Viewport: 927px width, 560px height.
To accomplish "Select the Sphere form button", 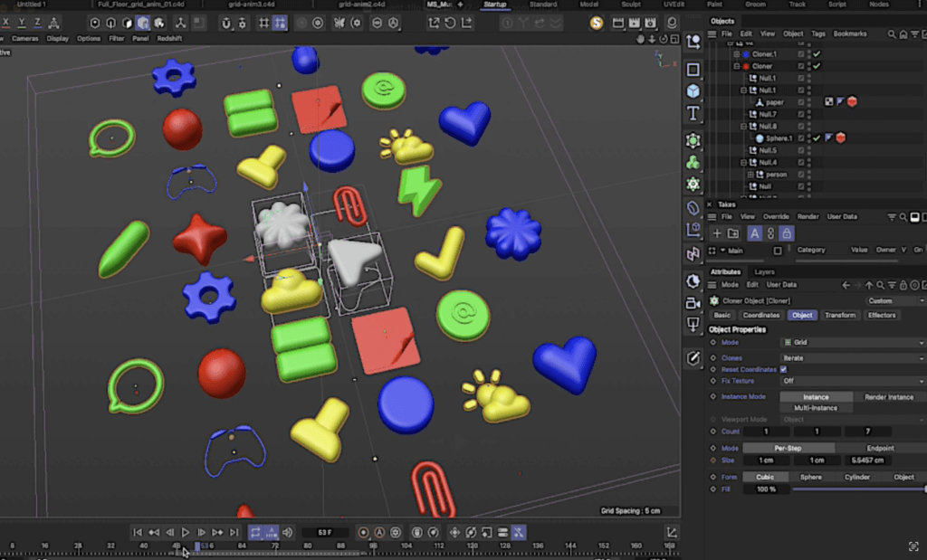I will tap(810, 477).
